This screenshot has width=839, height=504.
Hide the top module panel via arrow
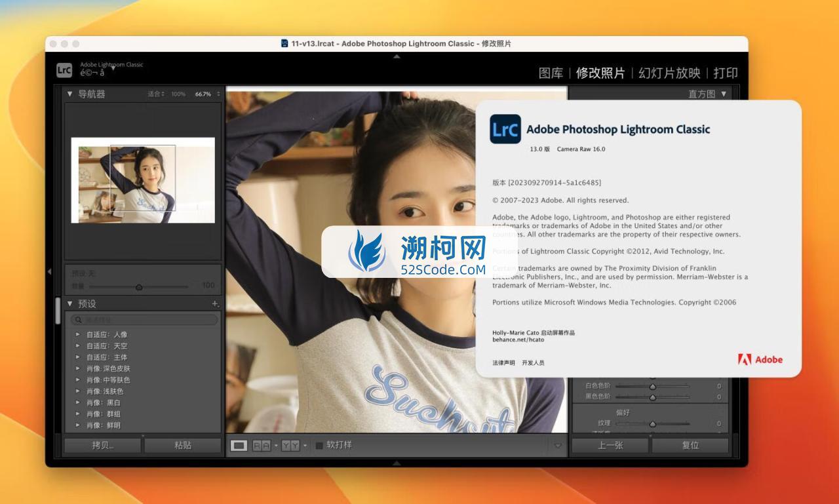coord(397,57)
